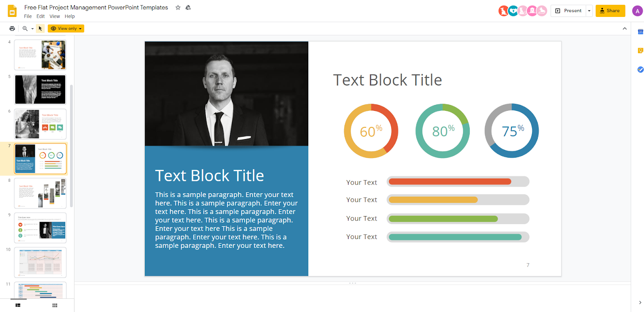Click the yellow Share button
This screenshot has width=644, height=312.
(610, 11)
